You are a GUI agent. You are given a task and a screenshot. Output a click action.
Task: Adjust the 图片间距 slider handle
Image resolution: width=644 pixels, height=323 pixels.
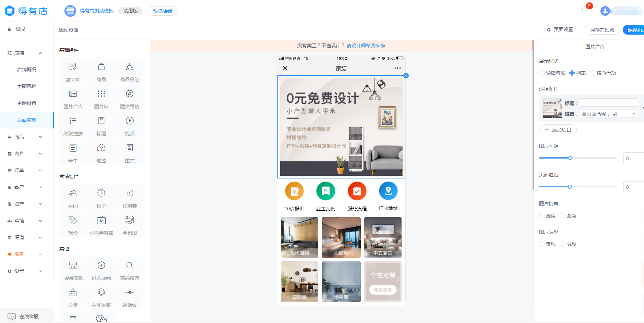[570, 158]
